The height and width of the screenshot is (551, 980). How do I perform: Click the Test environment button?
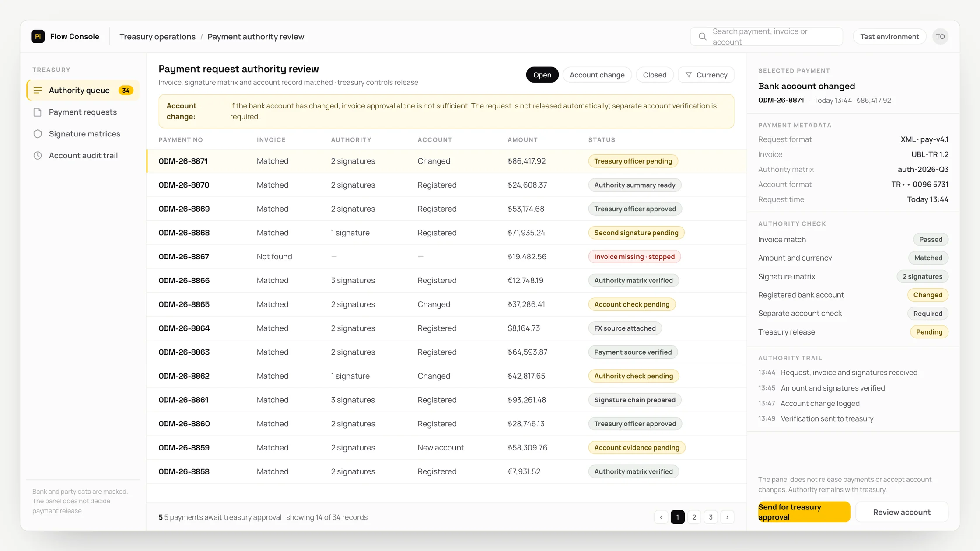[889, 37]
